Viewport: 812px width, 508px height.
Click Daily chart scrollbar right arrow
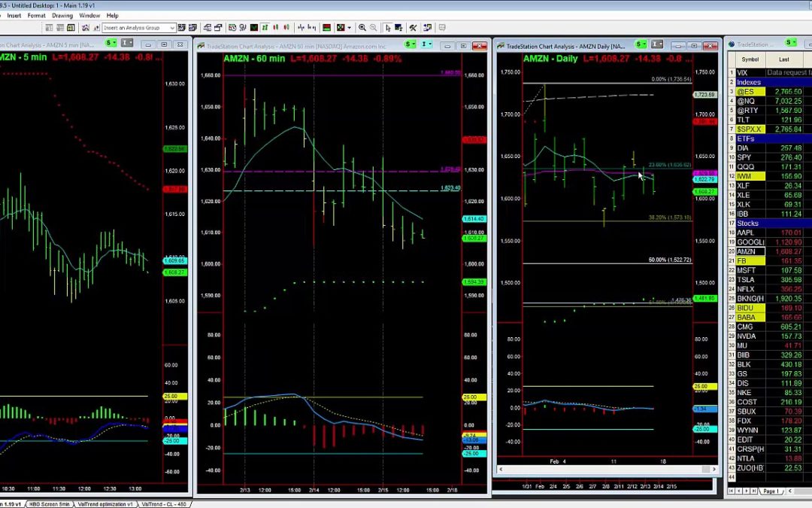coord(714,469)
